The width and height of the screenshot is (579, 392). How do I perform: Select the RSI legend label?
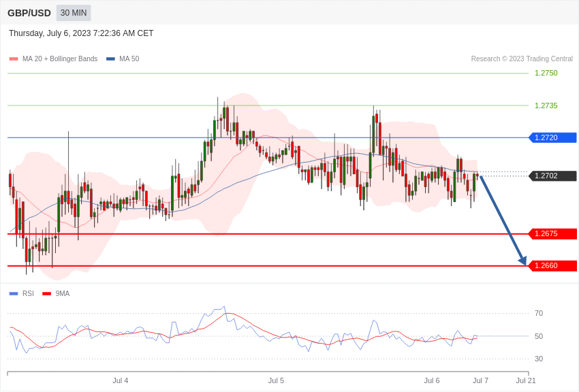coord(28,293)
